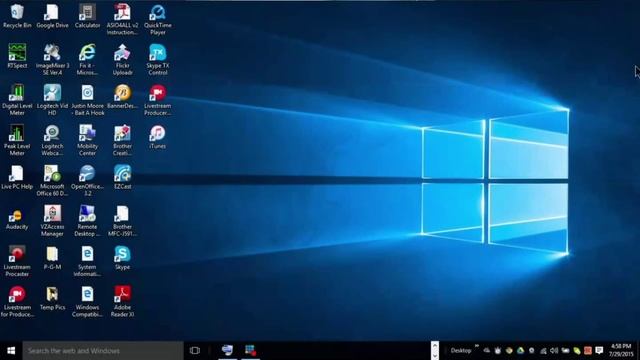Image resolution: width=640 pixels, height=360 pixels.
Task: Open the battery tray icon
Action: point(565,351)
